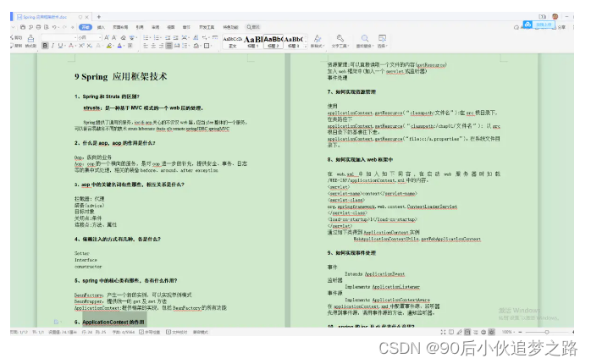This screenshot has height=364, width=591.
Task: Toggle italic formatting
Action: click(x=52, y=46)
